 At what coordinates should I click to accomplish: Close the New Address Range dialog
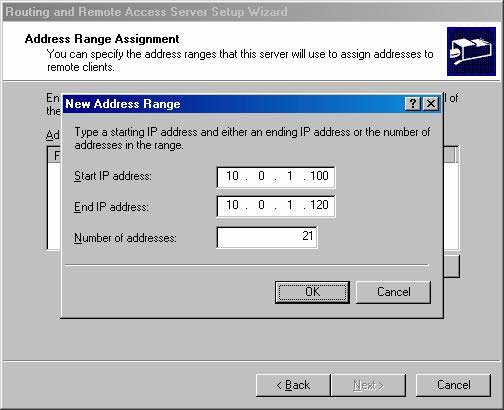point(431,104)
